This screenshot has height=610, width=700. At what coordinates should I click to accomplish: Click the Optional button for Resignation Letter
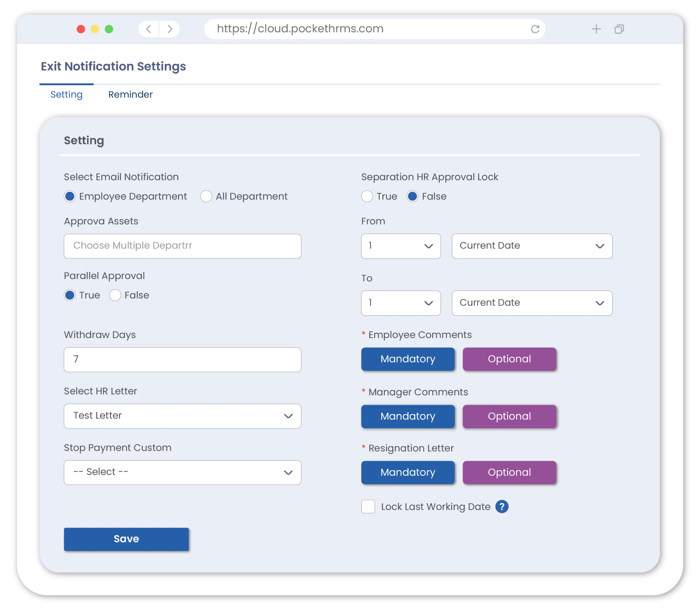coord(509,473)
